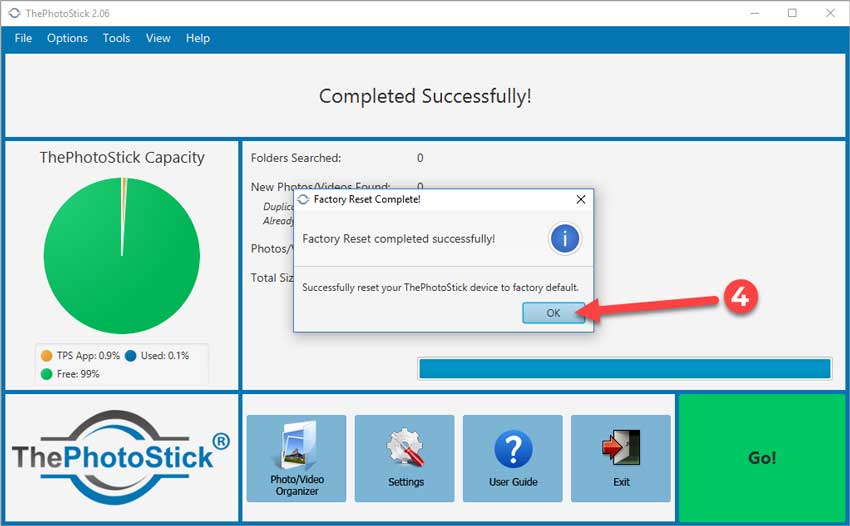
Task: Minimize ThePhotoStick window
Action: click(x=755, y=13)
